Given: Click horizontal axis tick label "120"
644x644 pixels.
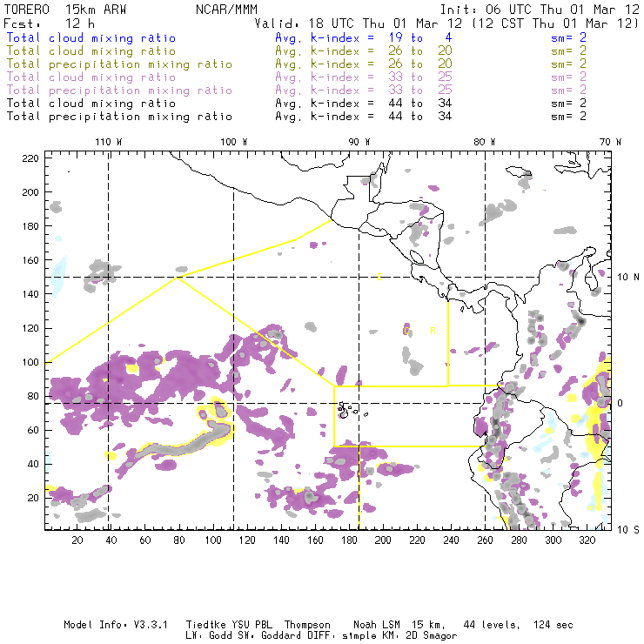Looking at the screenshot, I should point(247,540).
